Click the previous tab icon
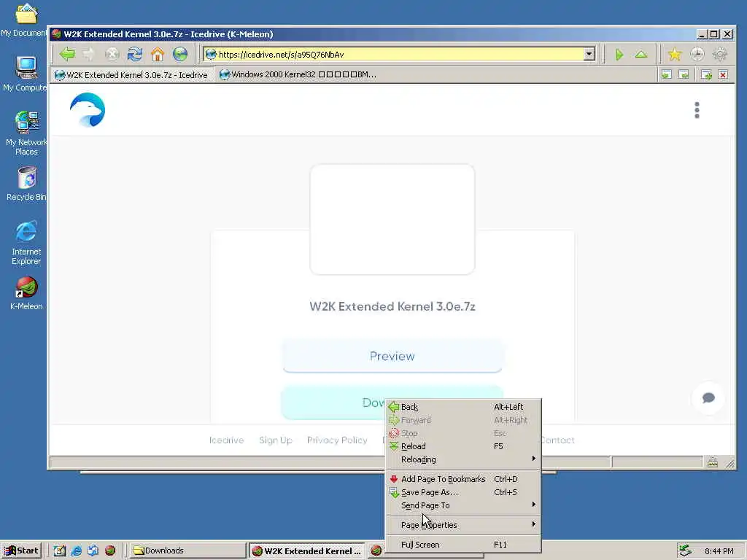This screenshot has width=747, height=560. point(667,75)
